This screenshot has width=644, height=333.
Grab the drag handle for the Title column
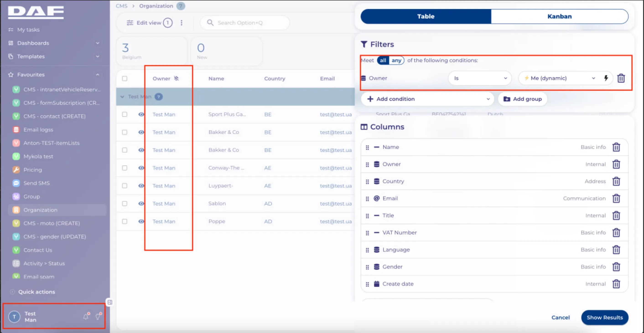(367, 216)
